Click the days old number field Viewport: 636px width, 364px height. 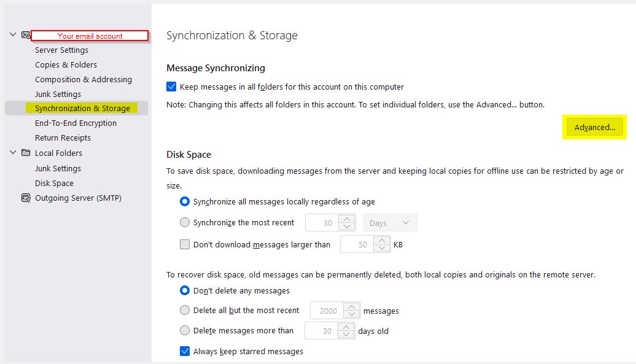[x=321, y=331]
